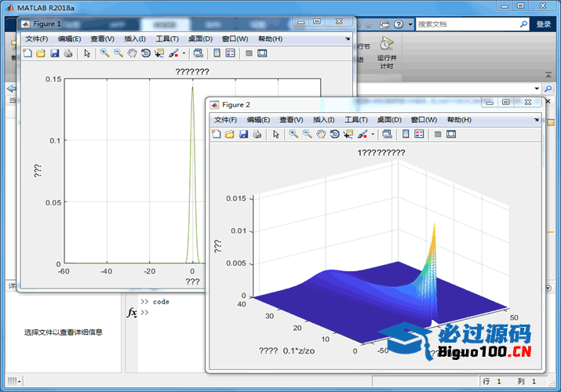The image size is (561, 392).
Task: Hide plot tools in Figure 2 toolbar
Action: [438, 134]
